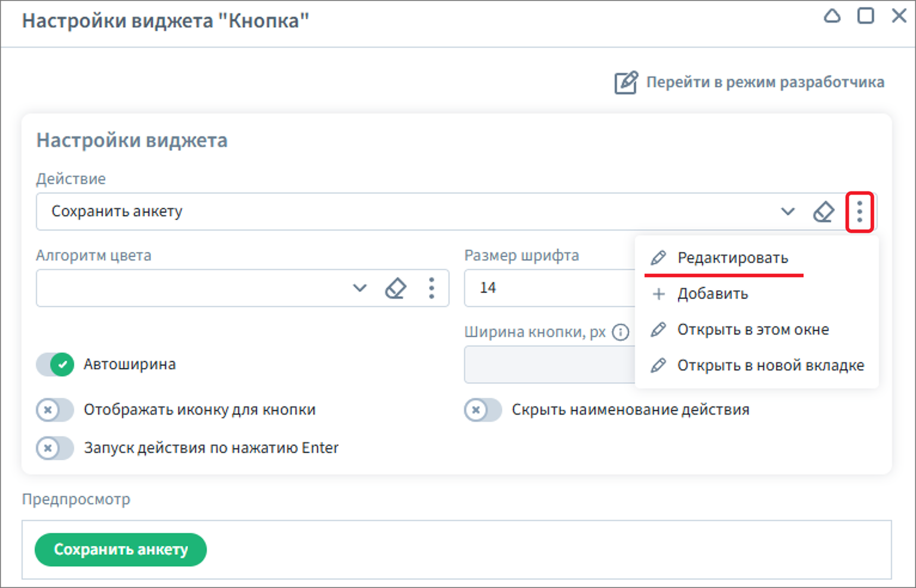Select Редактировать from the context menu
Image resolution: width=916 pixels, height=588 pixels.
(x=732, y=258)
